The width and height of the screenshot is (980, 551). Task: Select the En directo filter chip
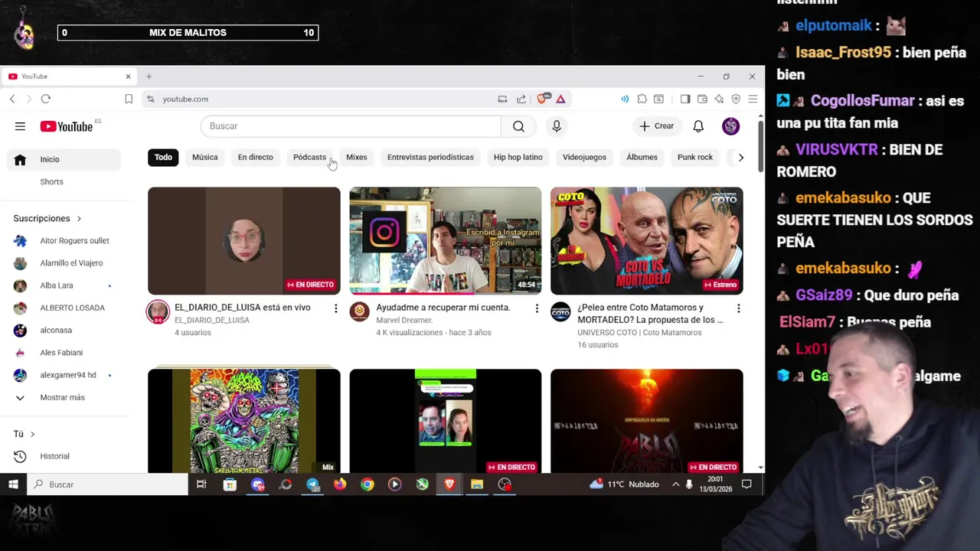255,157
